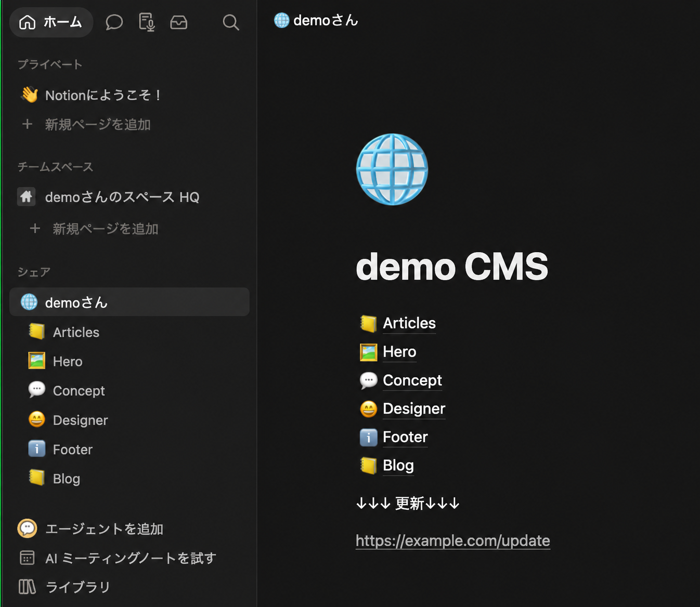Open Footer link in page body
The height and width of the screenshot is (607, 700).
pyautogui.click(x=405, y=437)
